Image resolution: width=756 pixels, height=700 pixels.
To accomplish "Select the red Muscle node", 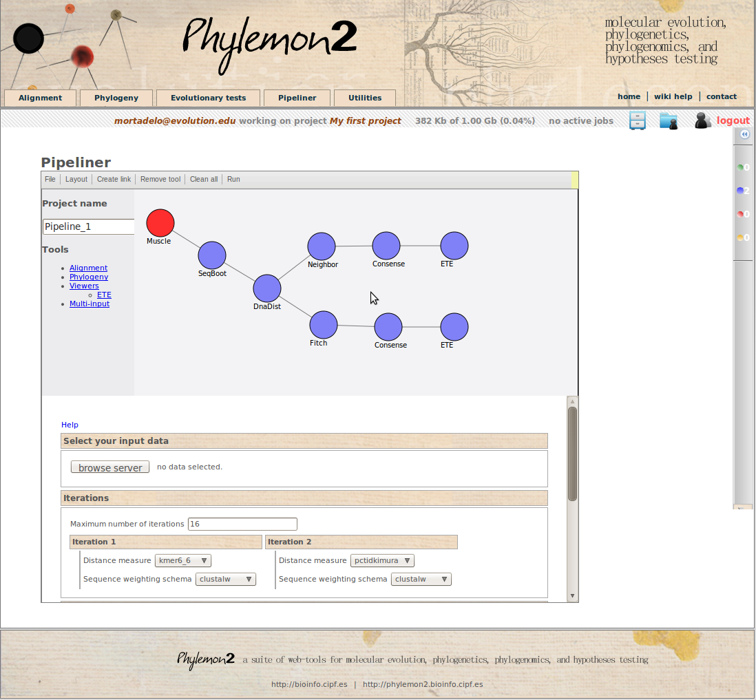I will tap(160, 223).
